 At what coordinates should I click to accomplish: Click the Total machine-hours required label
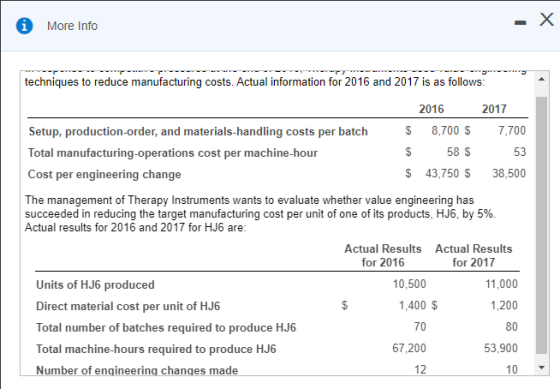156,349
